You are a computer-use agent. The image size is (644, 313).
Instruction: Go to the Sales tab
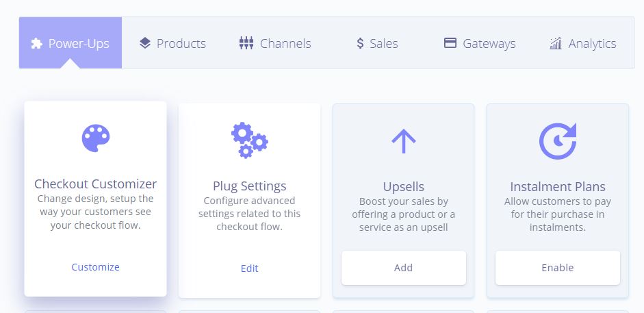tap(377, 42)
